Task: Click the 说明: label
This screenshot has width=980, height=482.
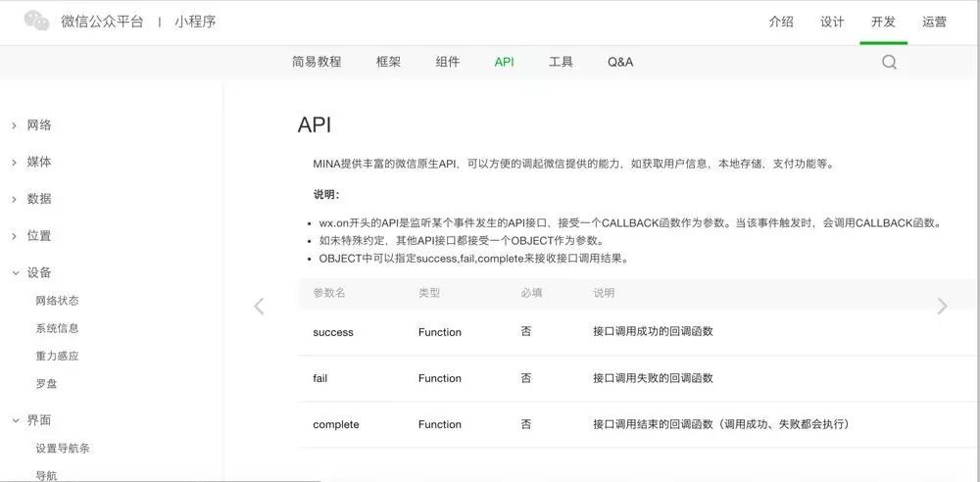Action: coord(326,194)
